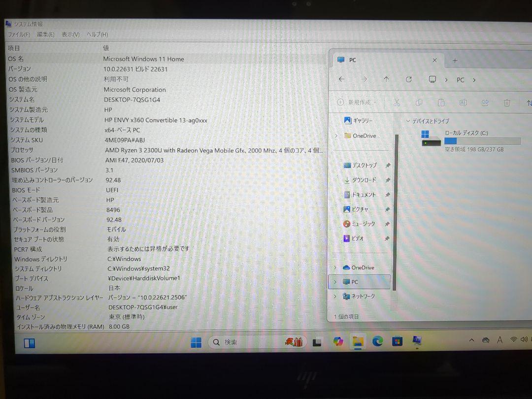Open chevron after the PC breadcrumb

[474, 80]
